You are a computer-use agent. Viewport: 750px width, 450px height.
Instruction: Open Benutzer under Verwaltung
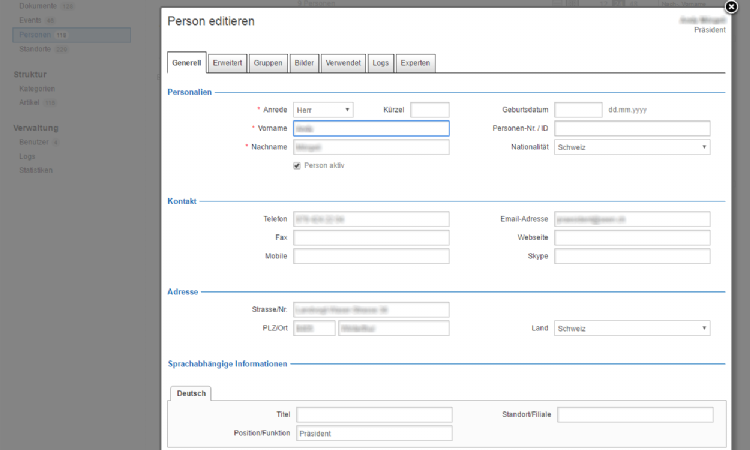click(x=34, y=142)
